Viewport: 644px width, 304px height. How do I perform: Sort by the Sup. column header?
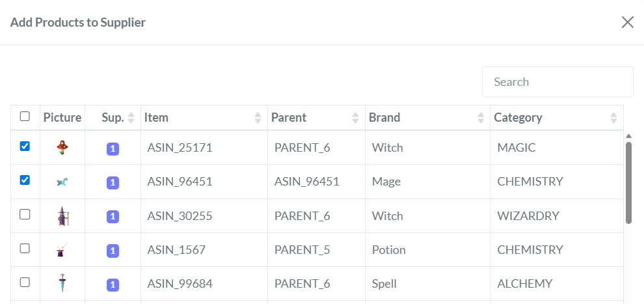coord(113,118)
